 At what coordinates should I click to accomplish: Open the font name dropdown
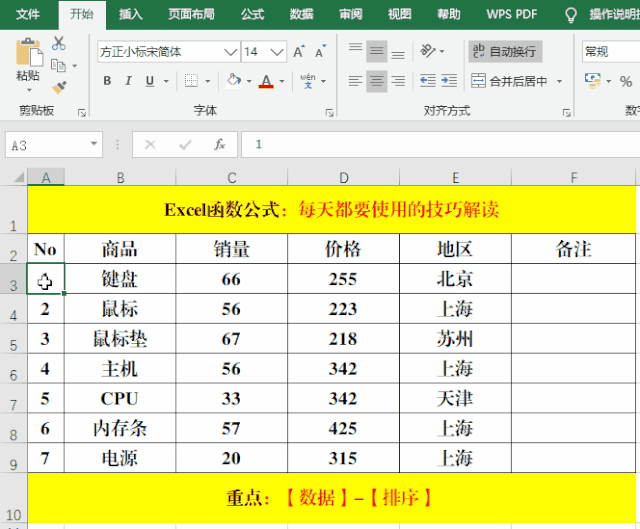click(x=231, y=51)
